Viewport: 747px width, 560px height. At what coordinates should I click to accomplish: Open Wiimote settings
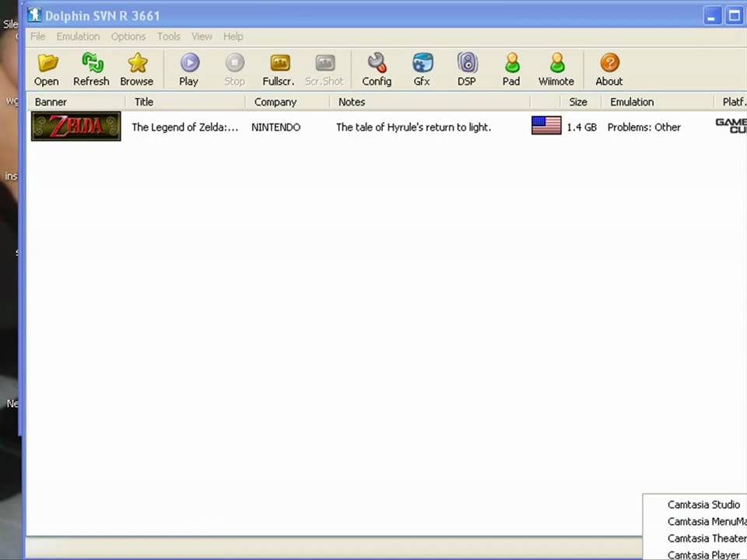556,69
